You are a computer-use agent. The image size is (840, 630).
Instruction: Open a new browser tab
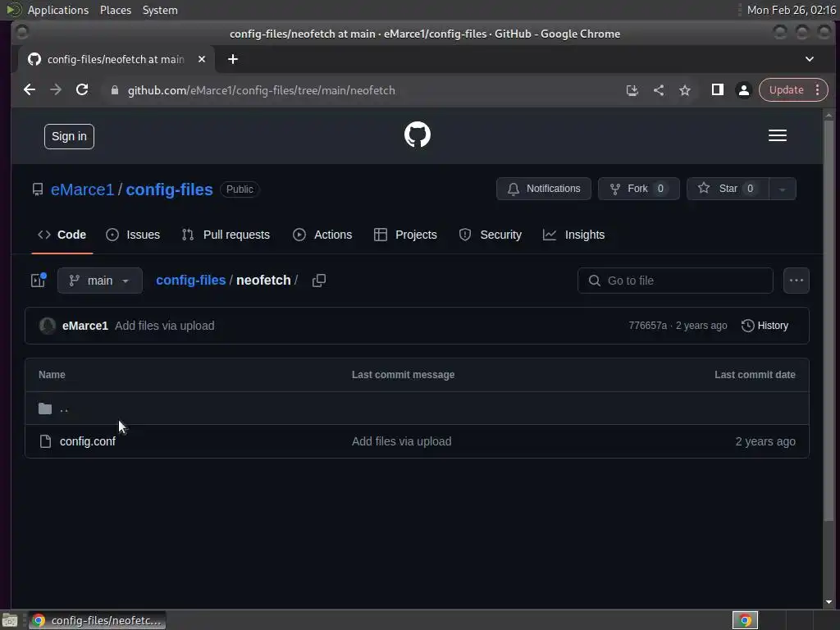point(232,59)
